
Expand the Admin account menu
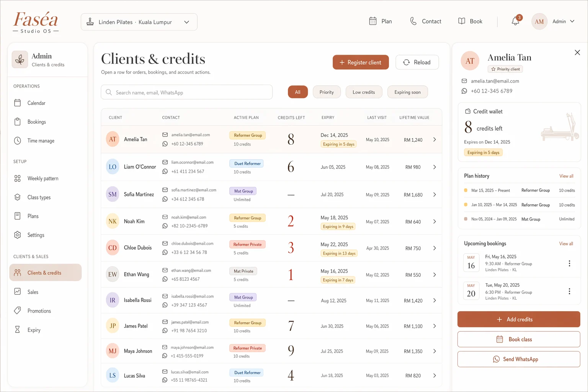point(563,21)
